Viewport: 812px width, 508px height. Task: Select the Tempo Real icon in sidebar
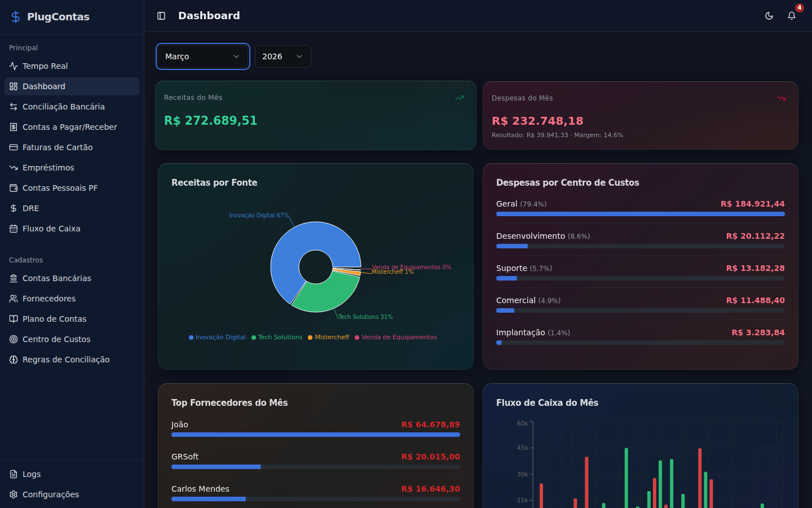pos(14,66)
